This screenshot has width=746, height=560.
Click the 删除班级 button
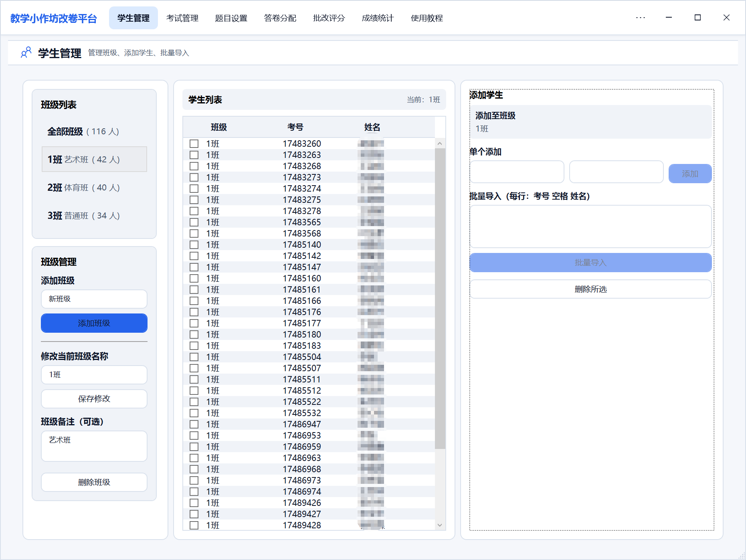coord(94,482)
